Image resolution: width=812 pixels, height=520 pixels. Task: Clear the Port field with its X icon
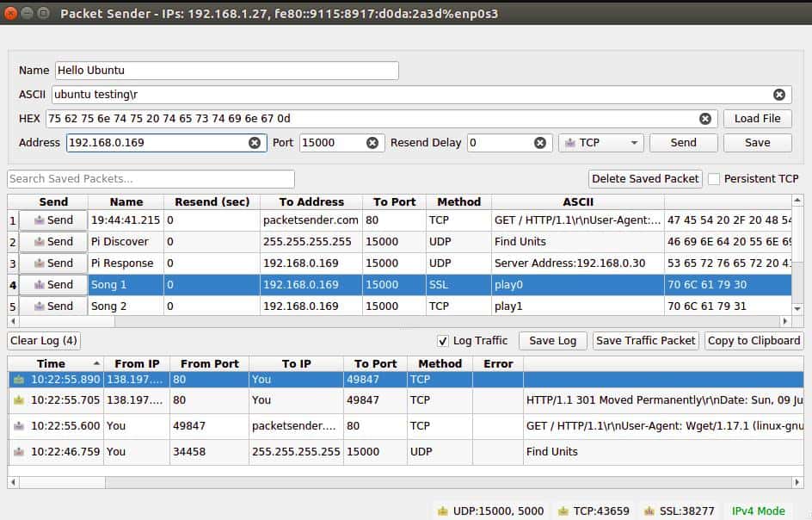tap(372, 143)
